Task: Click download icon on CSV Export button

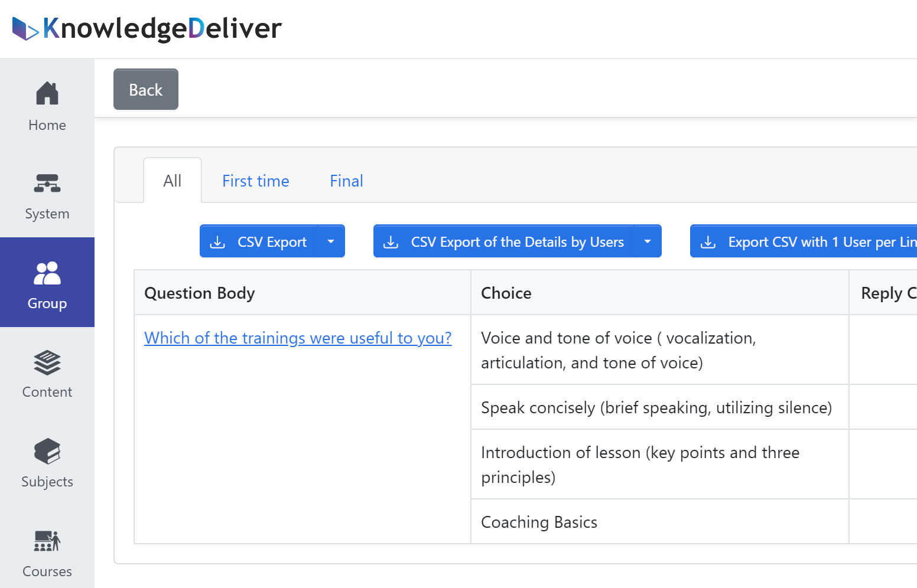Action: point(217,242)
